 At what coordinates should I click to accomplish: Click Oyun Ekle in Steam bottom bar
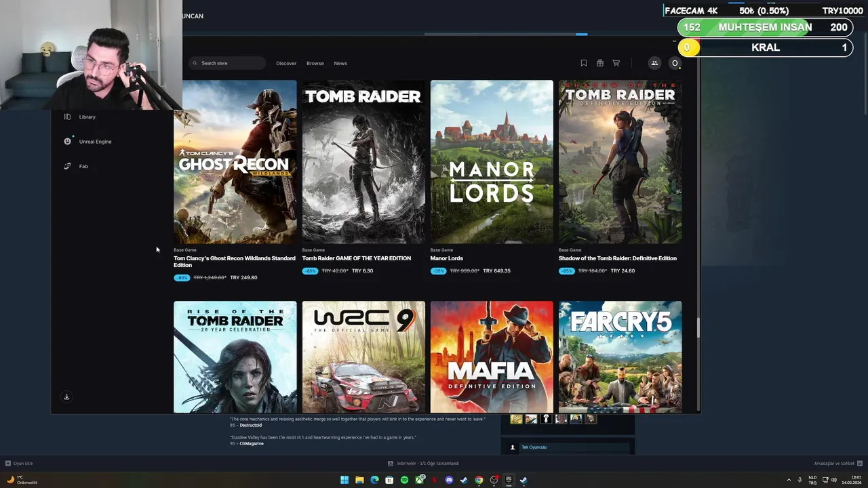(x=19, y=464)
